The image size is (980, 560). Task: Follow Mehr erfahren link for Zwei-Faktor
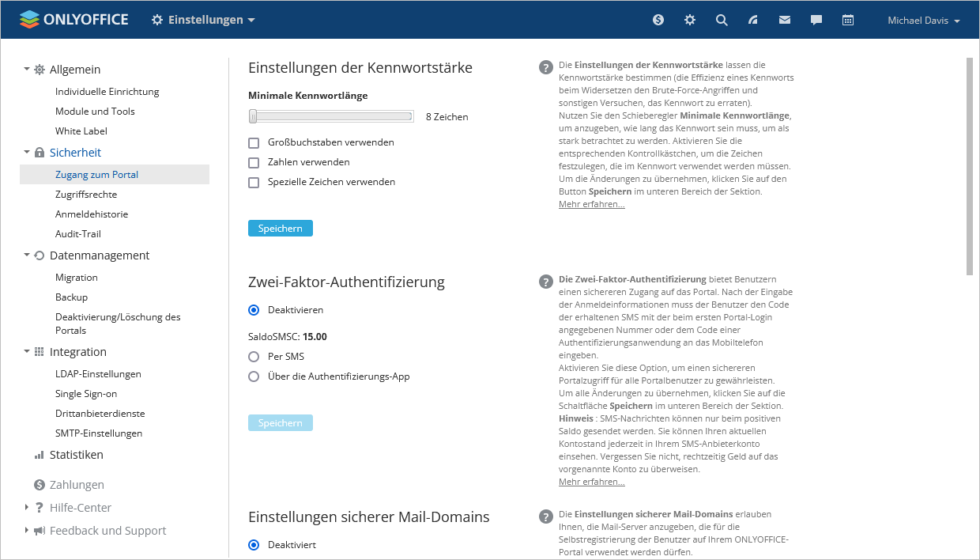coord(592,482)
